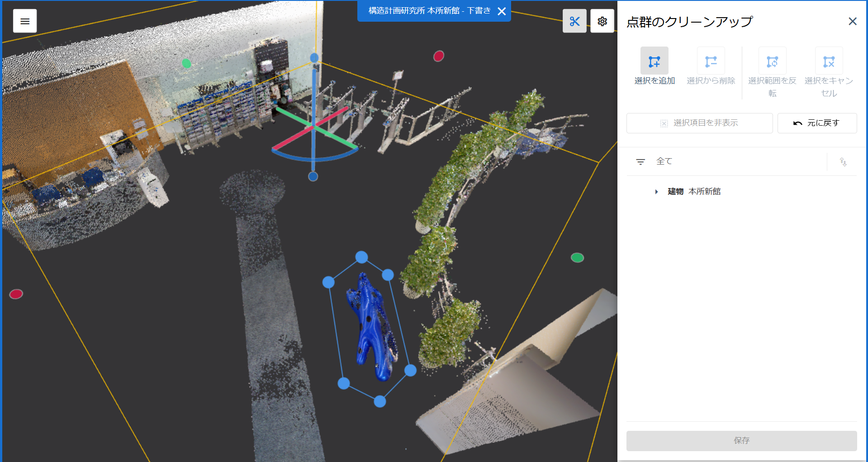Click the 選択範囲を反転 icon
This screenshot has width=868, height=462.
point(773,61)
